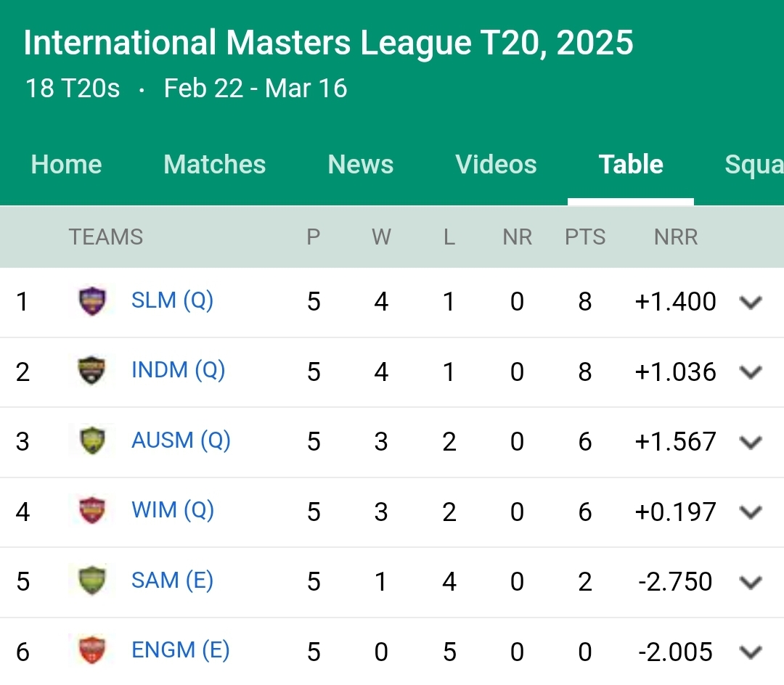
Task: Expand the AUSM row chevron
Action: point(751,442)
